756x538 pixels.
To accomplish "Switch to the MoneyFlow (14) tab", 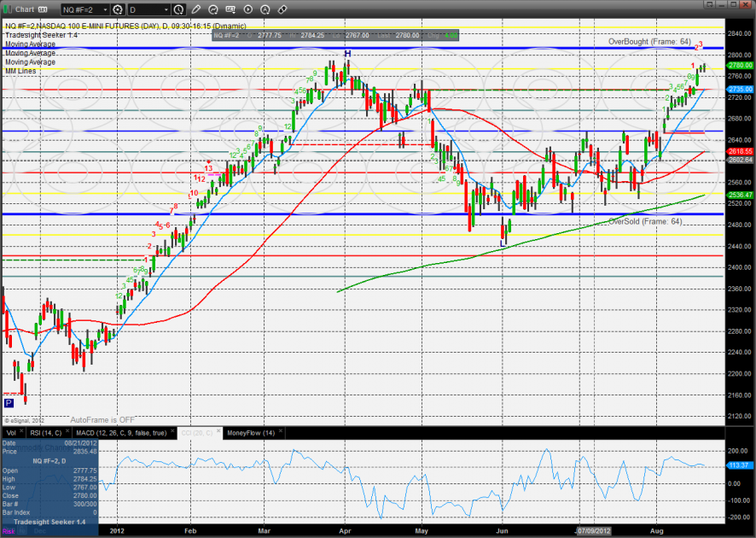I will 251,433.
